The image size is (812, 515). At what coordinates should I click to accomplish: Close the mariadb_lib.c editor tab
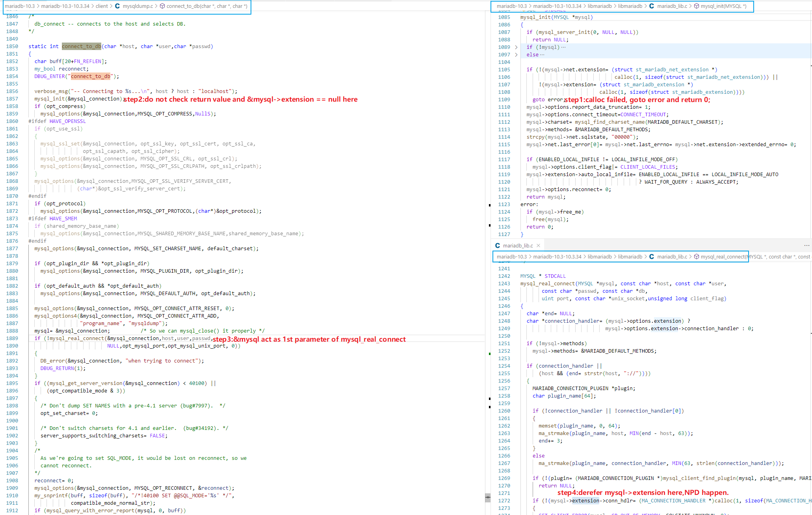[538, 245]
